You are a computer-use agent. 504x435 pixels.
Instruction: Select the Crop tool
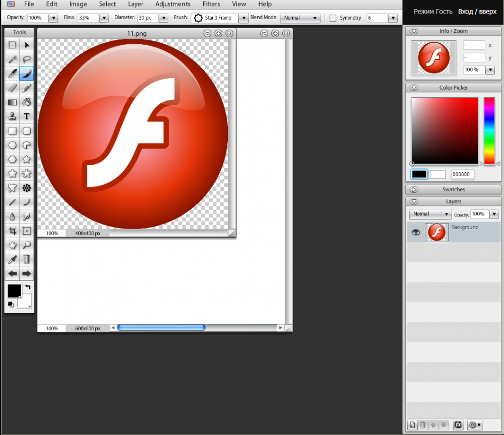click(13, 231)
